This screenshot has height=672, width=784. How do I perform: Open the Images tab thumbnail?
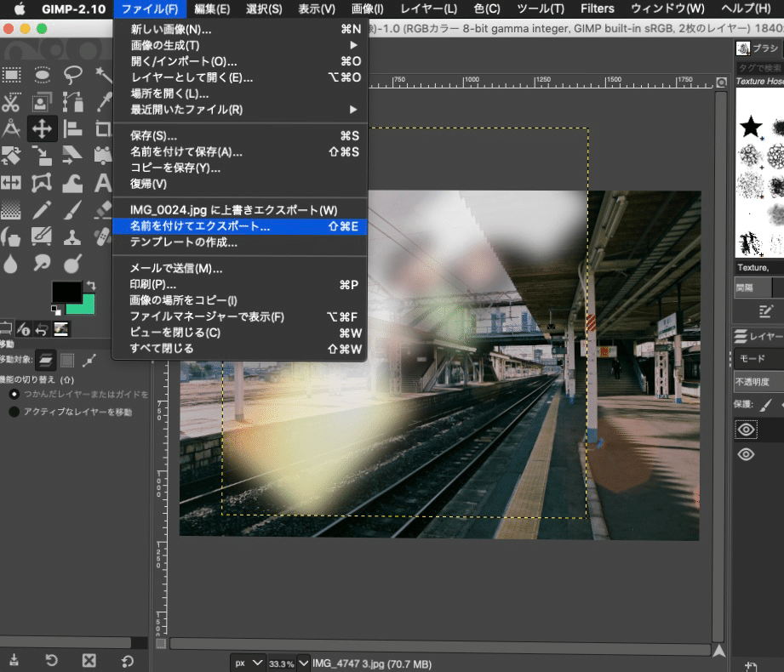[61, 329]
